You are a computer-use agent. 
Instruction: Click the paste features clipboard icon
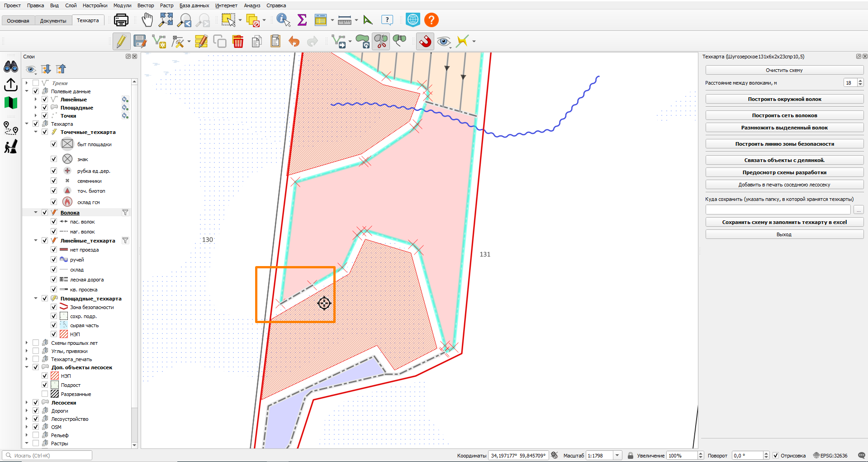[x=275, y=42]
